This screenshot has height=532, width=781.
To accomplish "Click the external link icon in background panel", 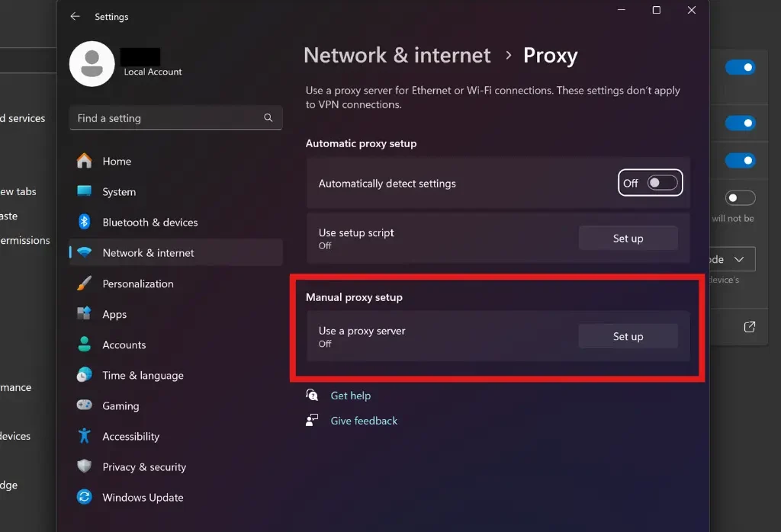I will (749, 327).
